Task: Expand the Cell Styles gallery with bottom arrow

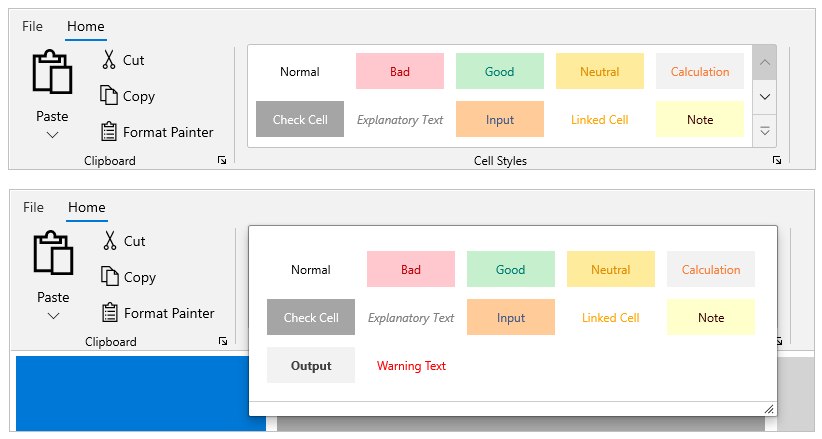Action: point(765,131)
